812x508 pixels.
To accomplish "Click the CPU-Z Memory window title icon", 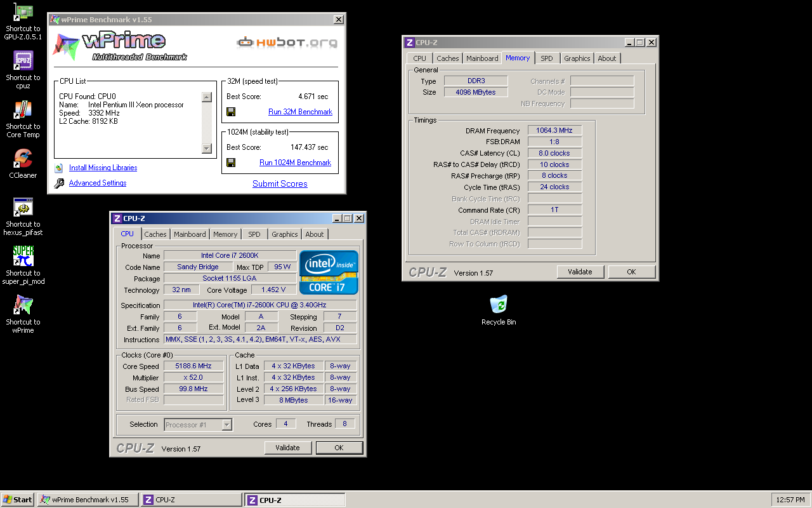I will (x=410, y=43).
